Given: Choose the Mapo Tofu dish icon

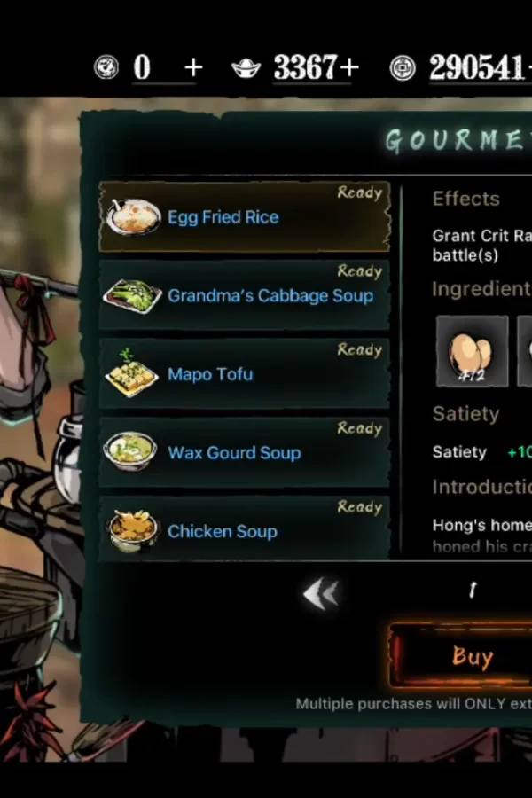Looking at the screenshot, I should (x=131, y=373).
